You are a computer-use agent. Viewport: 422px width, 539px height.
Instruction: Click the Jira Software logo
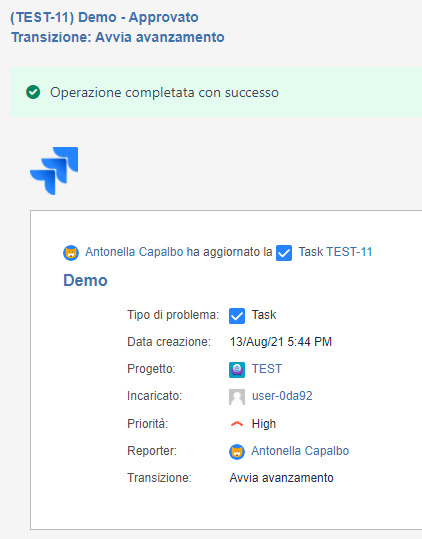point(54,171)
